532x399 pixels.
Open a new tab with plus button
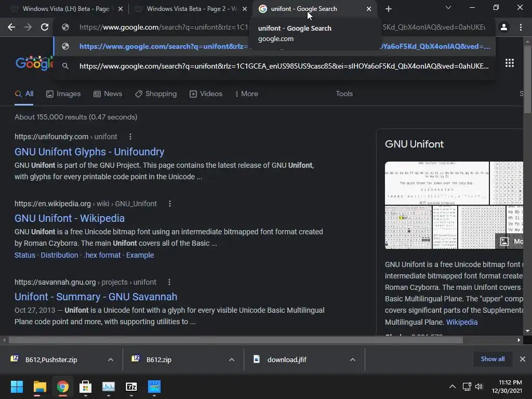pyautogui.click(x=389, y=9)
